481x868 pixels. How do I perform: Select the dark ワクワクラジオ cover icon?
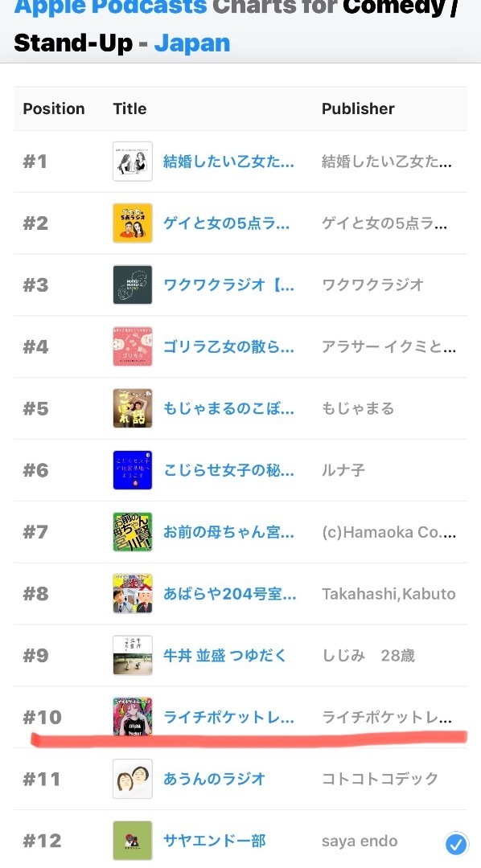pyautogui.click(x=133, y=285)
